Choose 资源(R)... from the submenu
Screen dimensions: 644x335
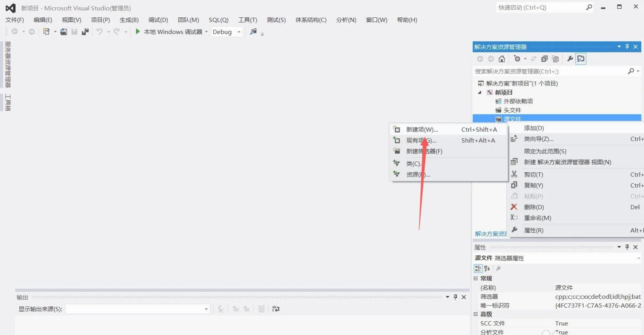[448, 174]
